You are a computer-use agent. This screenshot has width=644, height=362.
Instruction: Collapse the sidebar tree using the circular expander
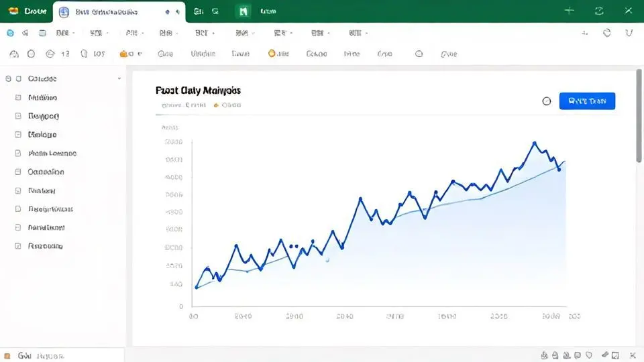[x=9, y=78]
